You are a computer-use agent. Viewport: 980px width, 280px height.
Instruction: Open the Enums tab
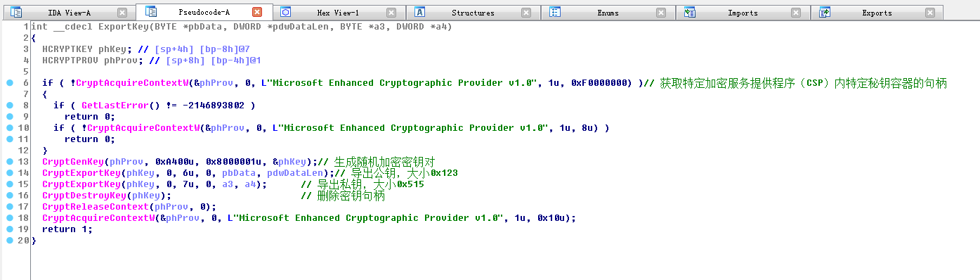click(x=608, y=13)
